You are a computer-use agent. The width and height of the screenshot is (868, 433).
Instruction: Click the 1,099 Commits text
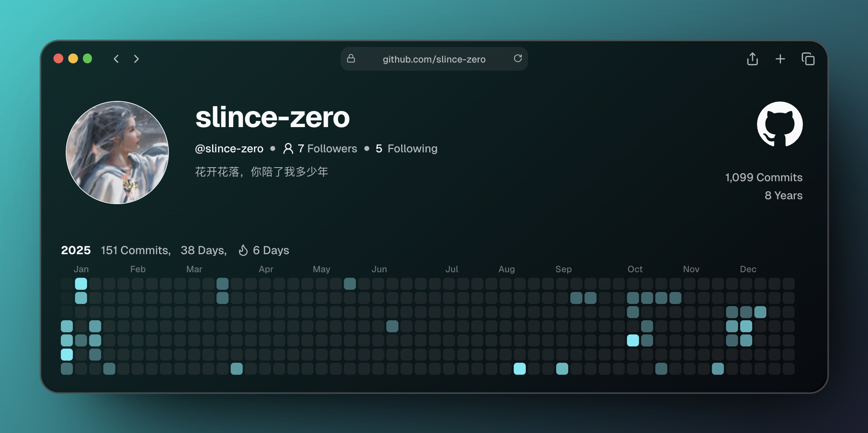pyautogui.click(x=763, y=177)
